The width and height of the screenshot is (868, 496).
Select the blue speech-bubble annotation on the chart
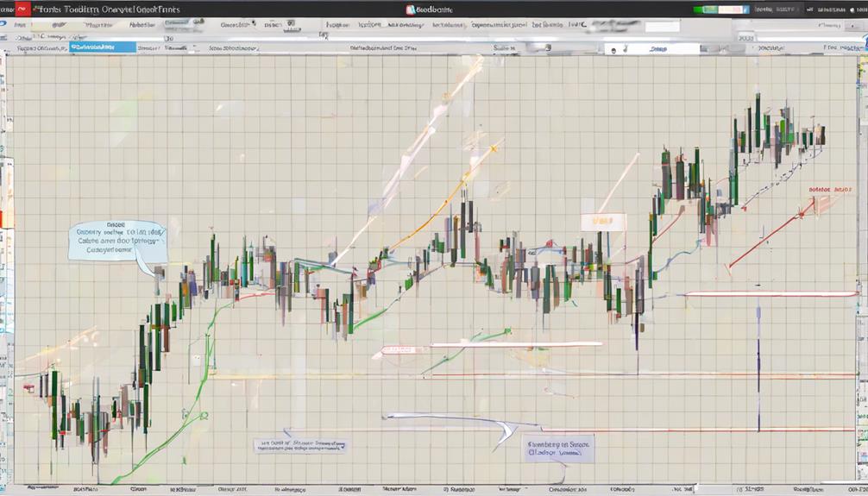click(118, 242)
